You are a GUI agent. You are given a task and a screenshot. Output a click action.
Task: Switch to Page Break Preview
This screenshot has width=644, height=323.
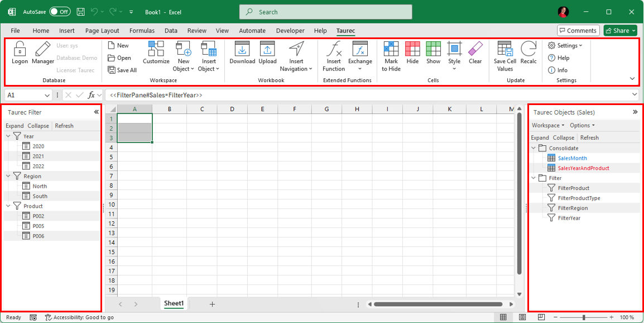pos(541,317)
